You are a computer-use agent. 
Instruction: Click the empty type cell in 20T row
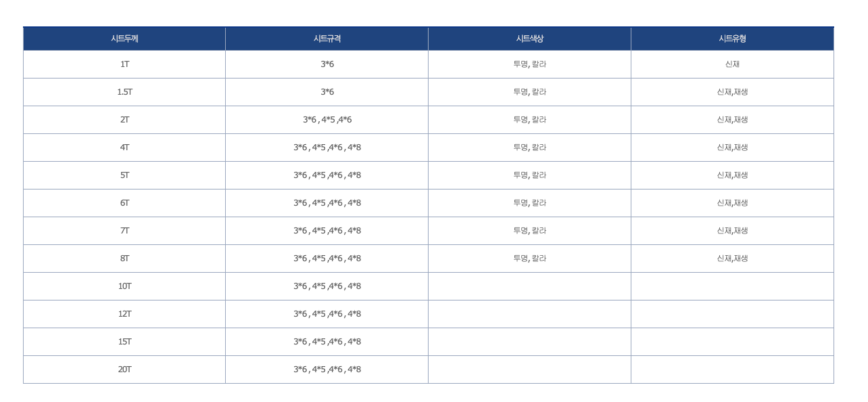point(732,370)
